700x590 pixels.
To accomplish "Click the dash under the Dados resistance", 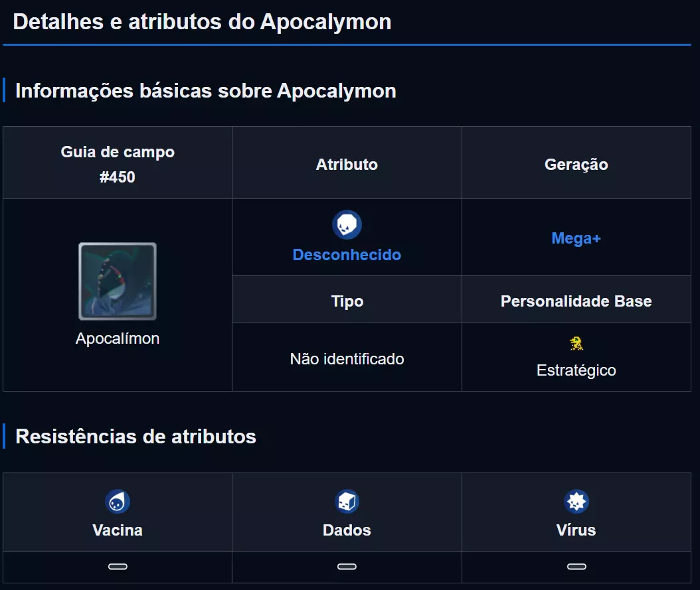I will [x=347, y=567].
